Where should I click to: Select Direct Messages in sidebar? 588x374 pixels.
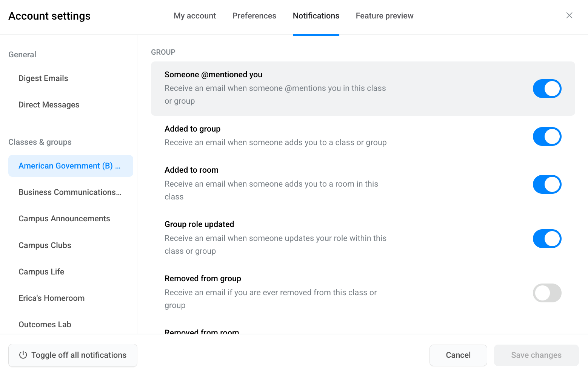click(49, 105)
